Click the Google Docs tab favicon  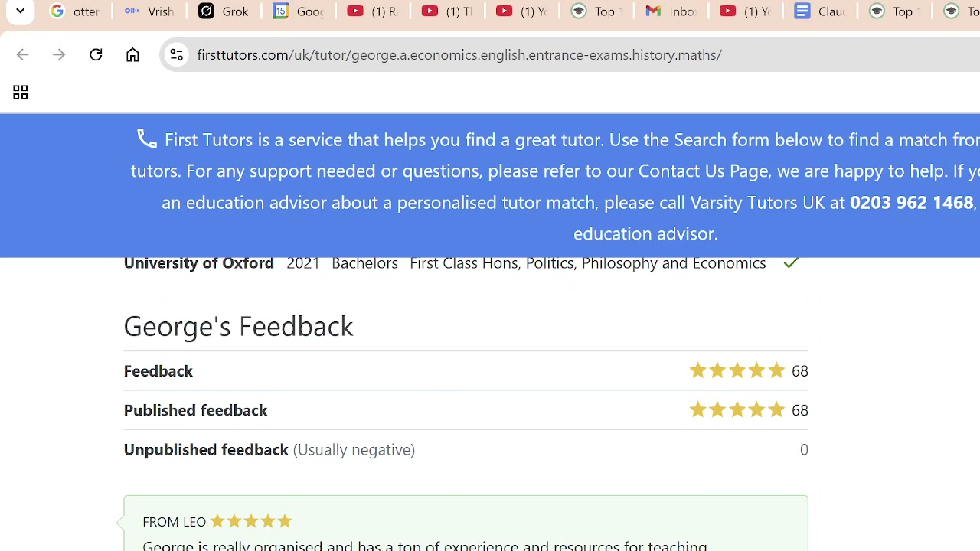tap(802, 11)
